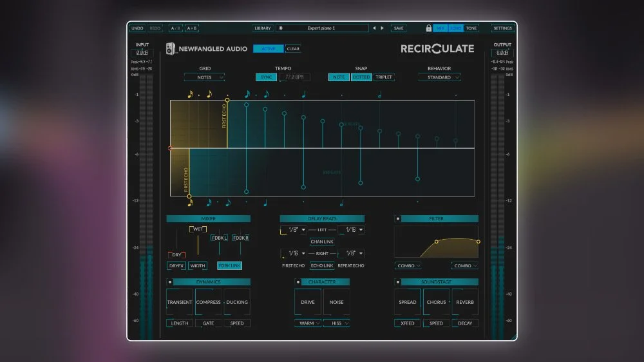
Task: Click the preset favorite star icon
Action: click(x=281, y=28)
